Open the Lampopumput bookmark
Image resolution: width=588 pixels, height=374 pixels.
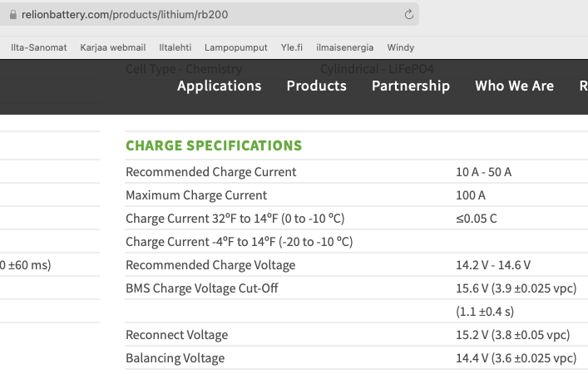(x=236, y=48)
